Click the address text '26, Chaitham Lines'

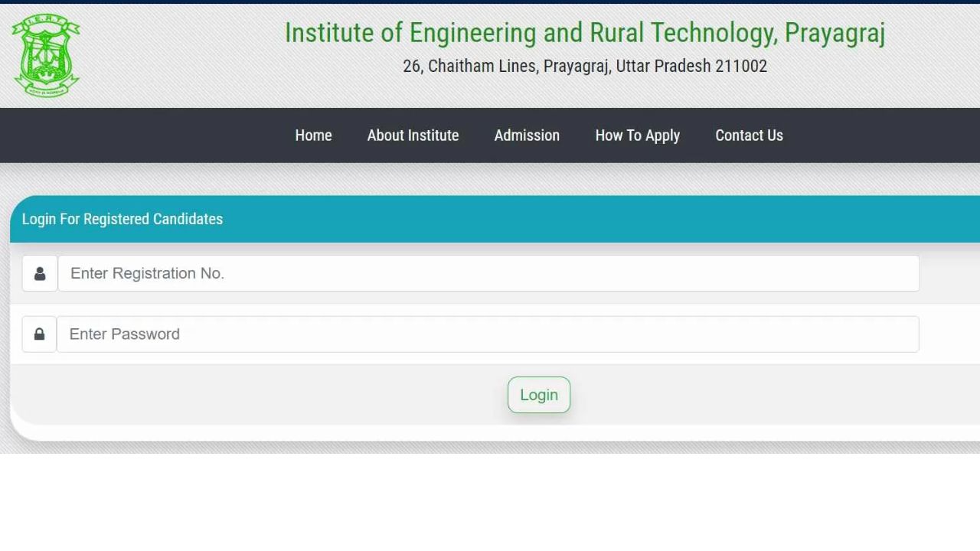click(471, 67)
